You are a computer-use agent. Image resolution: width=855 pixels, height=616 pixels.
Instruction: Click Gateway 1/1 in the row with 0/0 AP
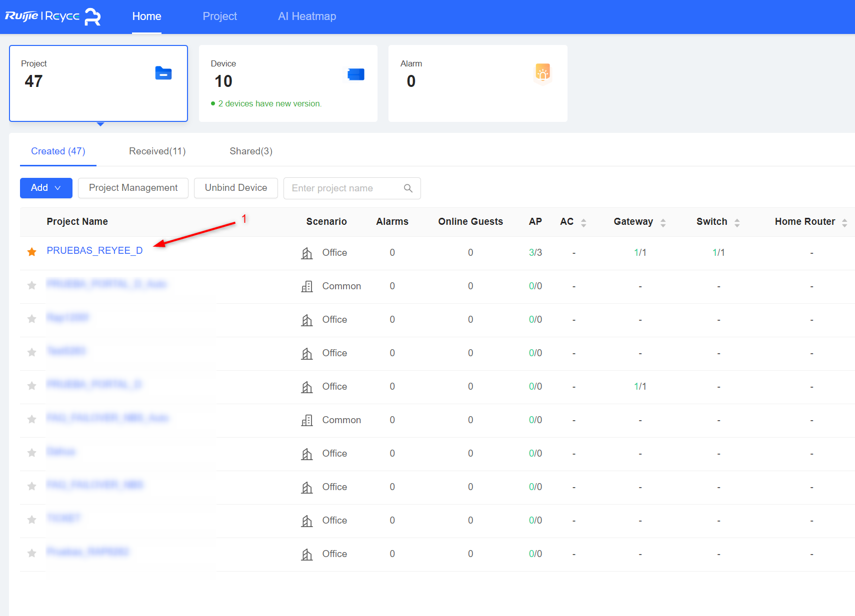tap(640, 387)
